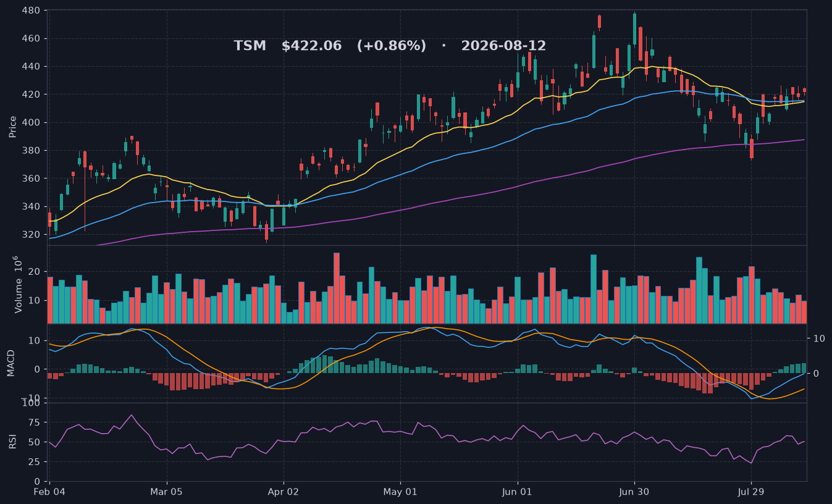Click the 340 price axis tick
Viewport: 832px width, 504px height.
[x=31, y=206]
